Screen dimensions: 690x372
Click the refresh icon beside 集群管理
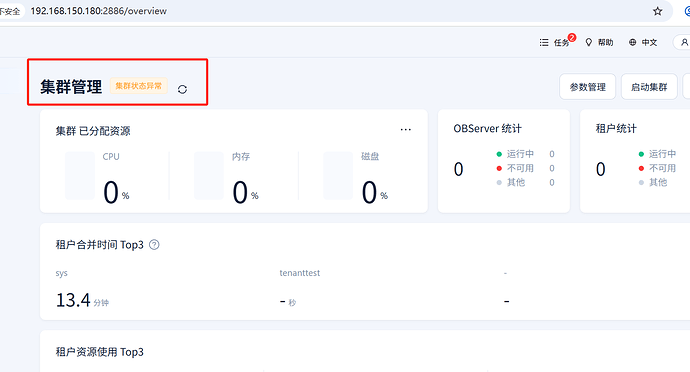pos(182,89)
